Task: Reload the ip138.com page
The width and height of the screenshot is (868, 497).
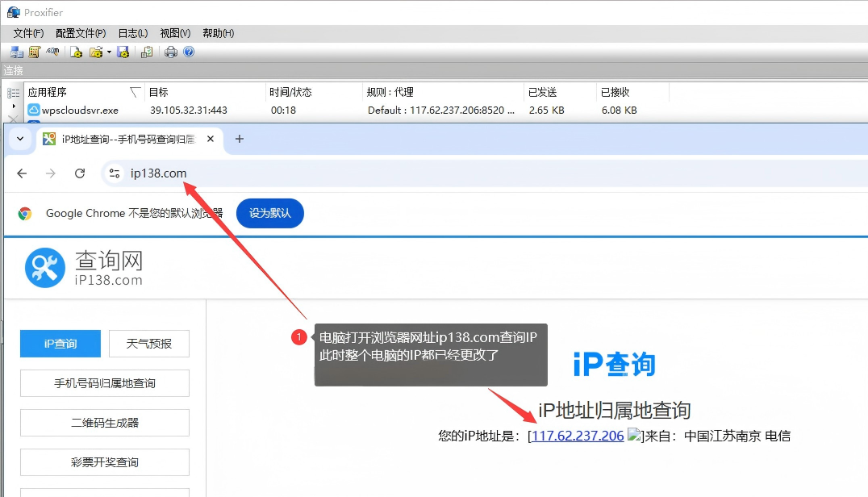Action: click(80, 173)
